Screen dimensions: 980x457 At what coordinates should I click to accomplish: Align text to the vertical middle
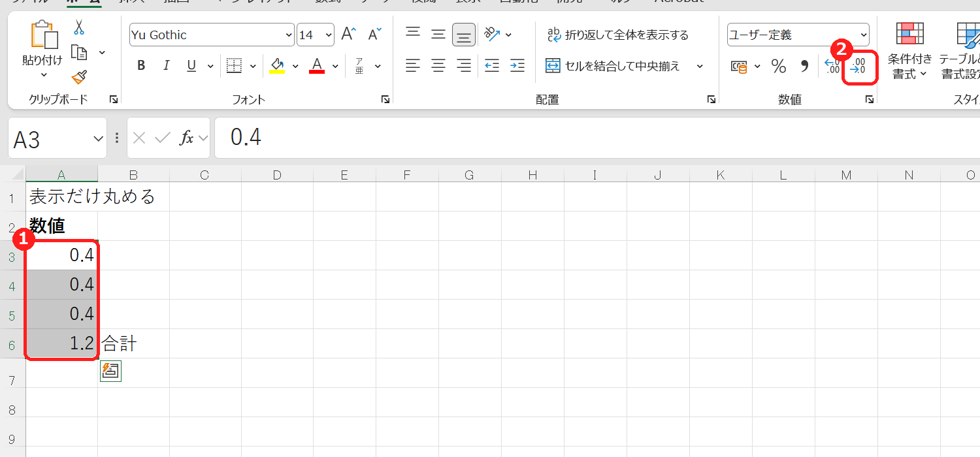438,35
